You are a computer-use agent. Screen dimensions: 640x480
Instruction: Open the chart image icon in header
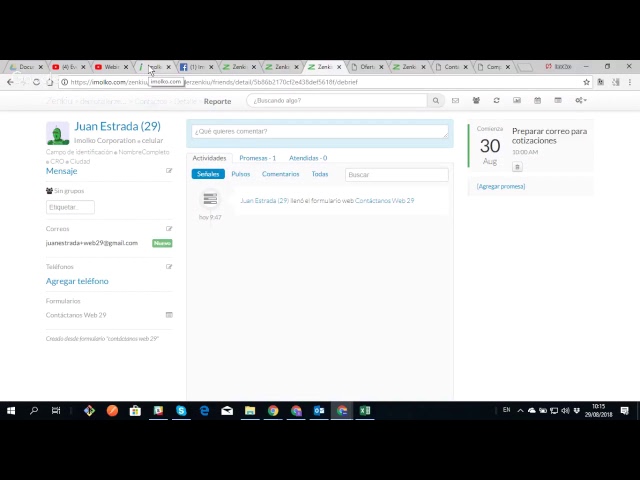coord(517,100)
